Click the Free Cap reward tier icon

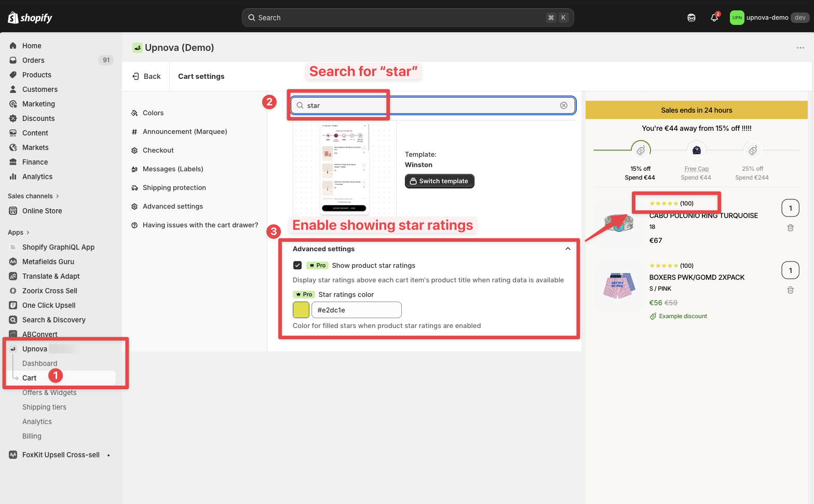[x=697, y=150]
